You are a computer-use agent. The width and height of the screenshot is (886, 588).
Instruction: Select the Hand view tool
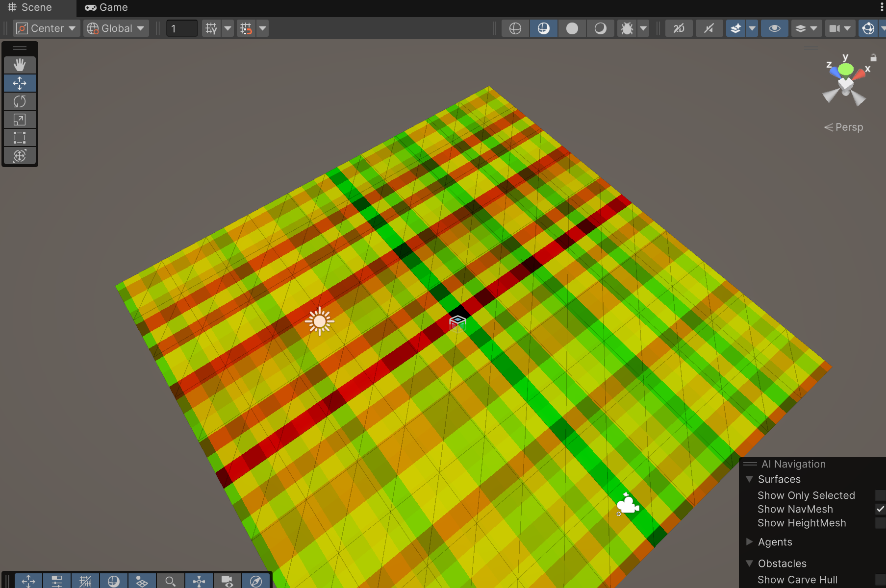pyautogui.click(x=20, y=65)
